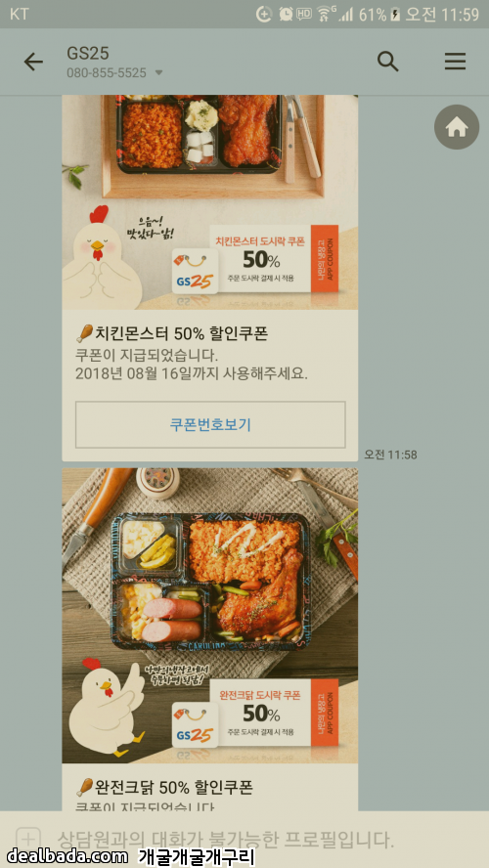This screenshot has height=868, width=489.
Task: Tap the orange APP COUPON tag on 치킨몬스터
Action: coord(325,258)
